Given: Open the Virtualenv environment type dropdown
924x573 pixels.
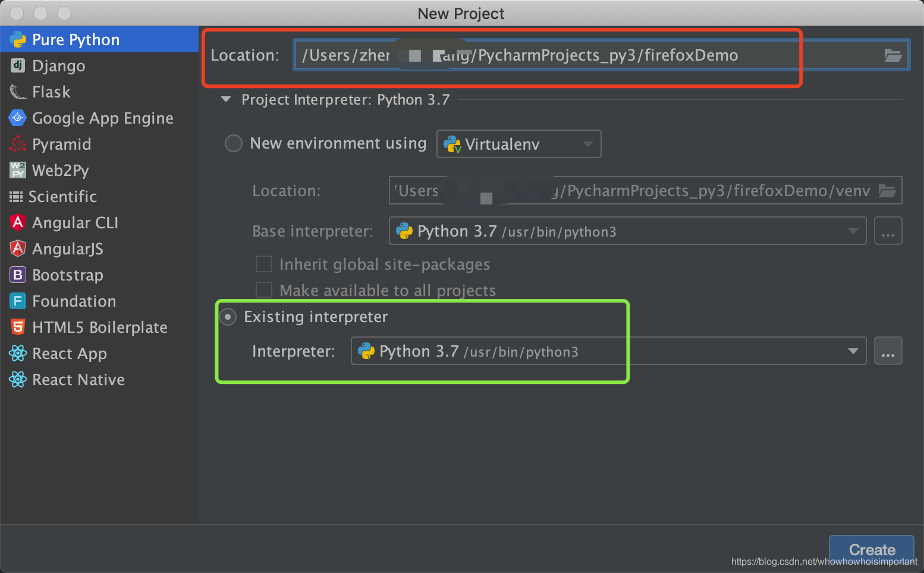Looking at the screenshot, I should click(x=587, y=143).
